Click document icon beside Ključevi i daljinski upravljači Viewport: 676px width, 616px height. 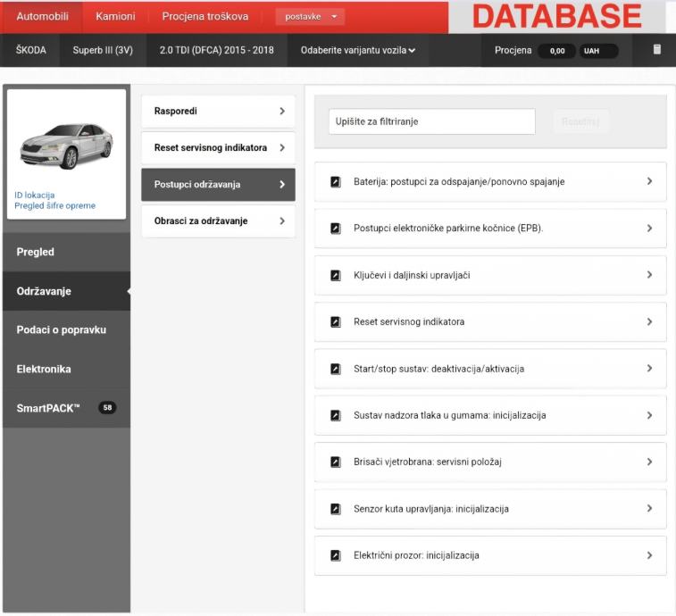point(336,275)
